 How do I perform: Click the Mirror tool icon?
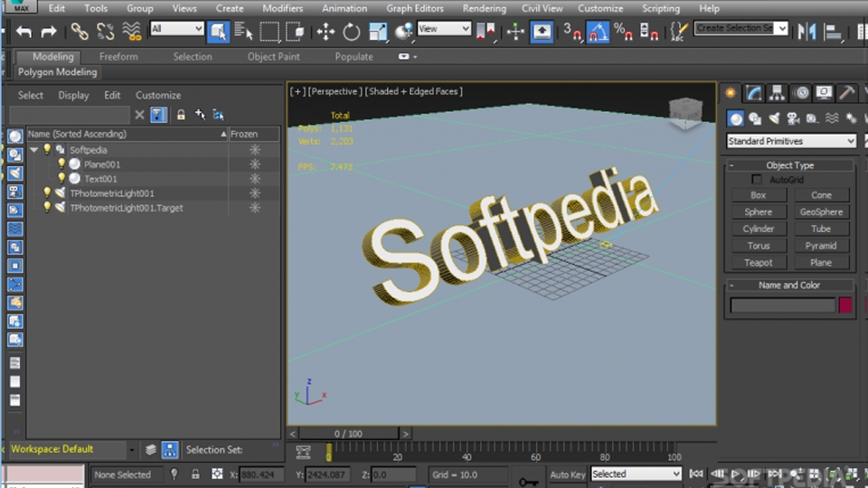[807, 32]
